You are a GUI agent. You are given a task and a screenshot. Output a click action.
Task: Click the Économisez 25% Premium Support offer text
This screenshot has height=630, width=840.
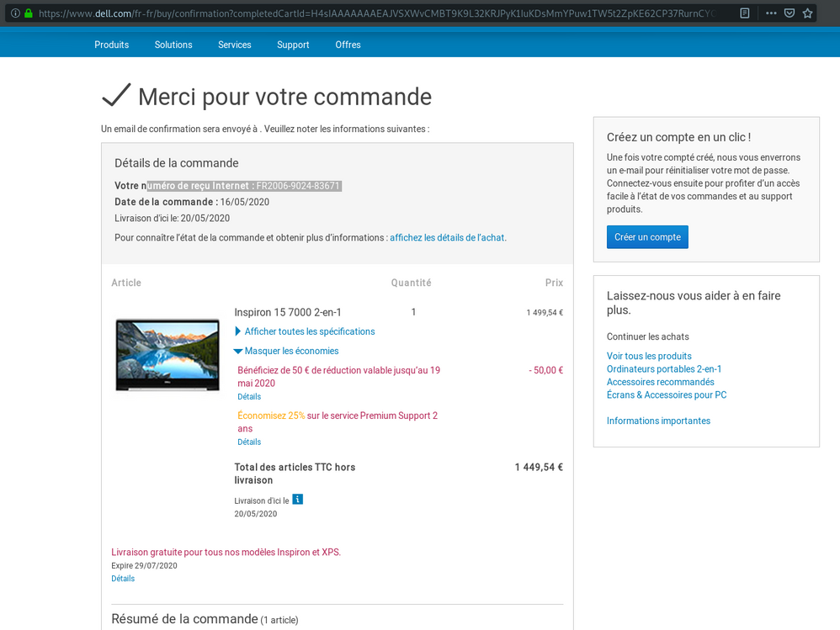[x=338, y=421]
